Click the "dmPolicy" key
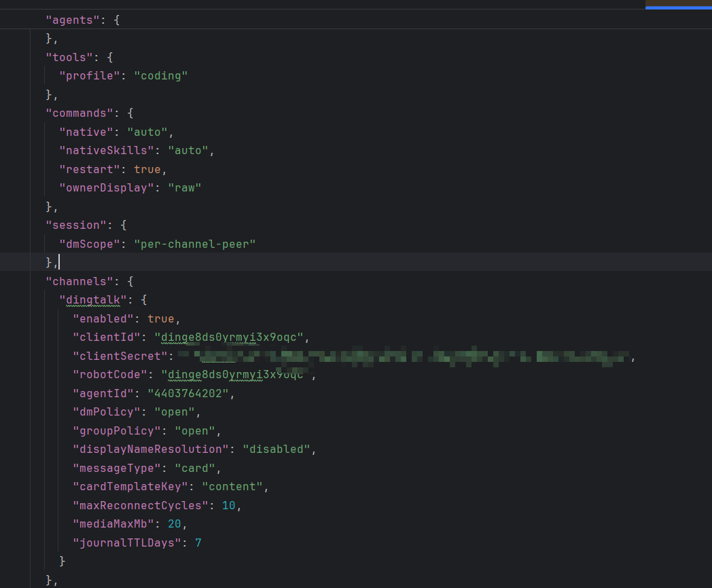 click(x=107, y=412)
